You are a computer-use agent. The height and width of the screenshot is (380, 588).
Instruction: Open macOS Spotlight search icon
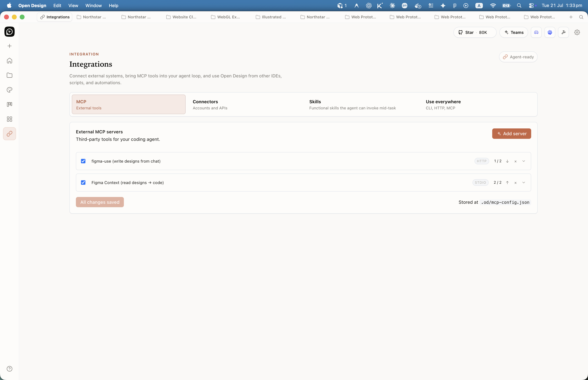click(519, 5)
